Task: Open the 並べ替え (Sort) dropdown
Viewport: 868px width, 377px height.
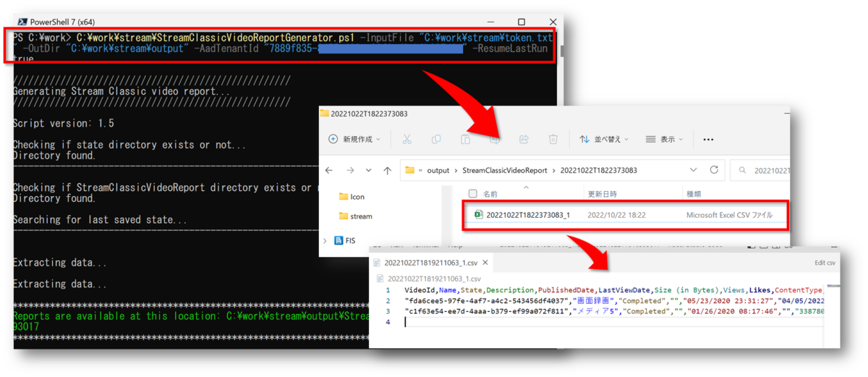Action: (605, 139)
